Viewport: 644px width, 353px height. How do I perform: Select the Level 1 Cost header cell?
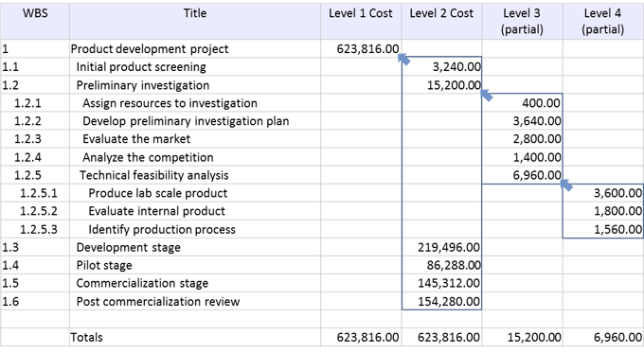(x=361, y=22)
